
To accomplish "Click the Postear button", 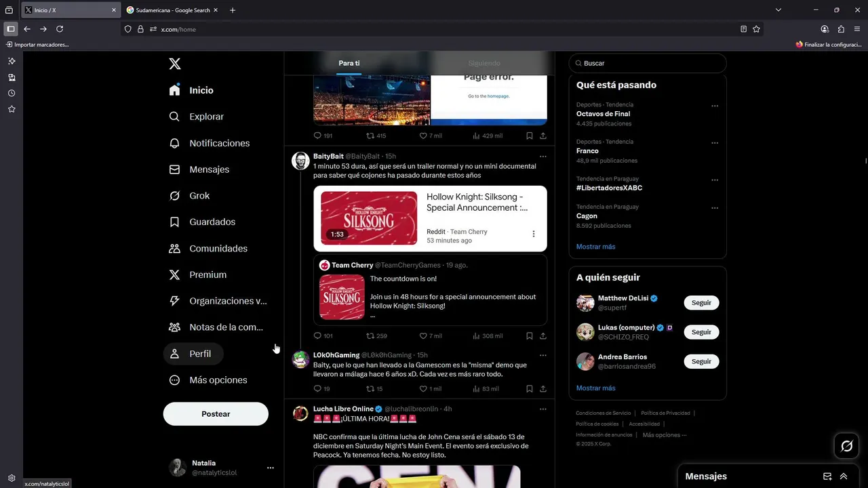I will pos(216,414).
